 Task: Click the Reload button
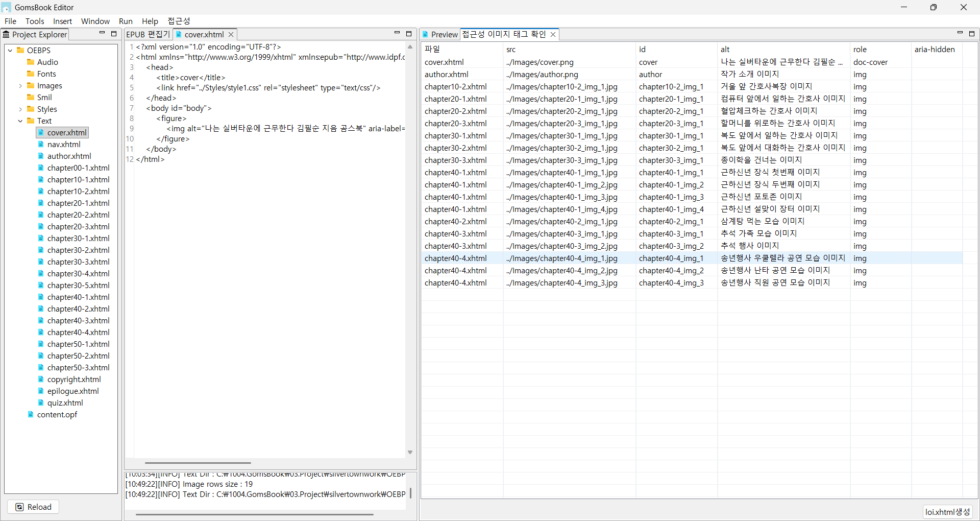(34, 507)
